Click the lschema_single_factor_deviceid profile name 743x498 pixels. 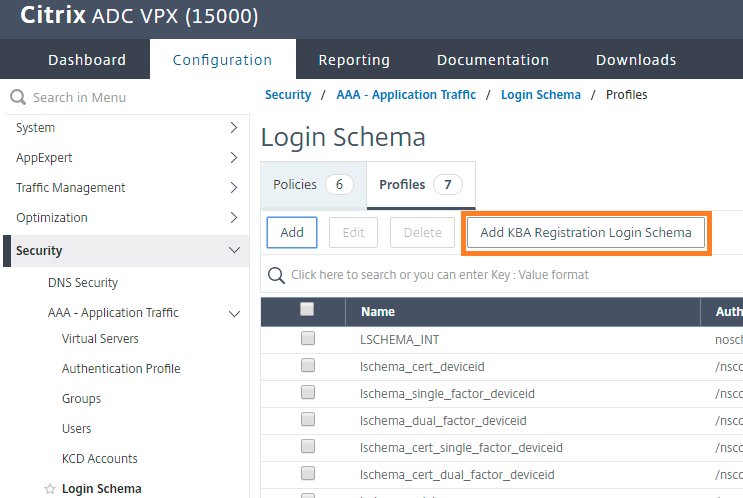(447, 394)
